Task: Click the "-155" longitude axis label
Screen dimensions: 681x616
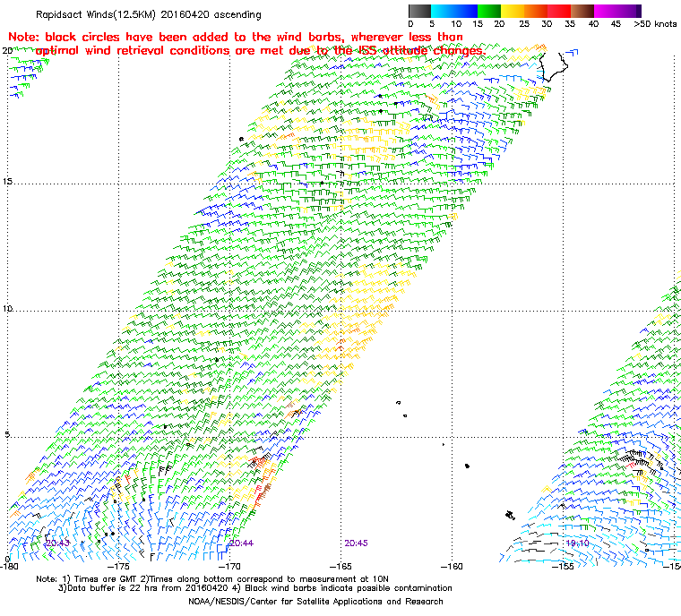Action: (x=564, y=567)
